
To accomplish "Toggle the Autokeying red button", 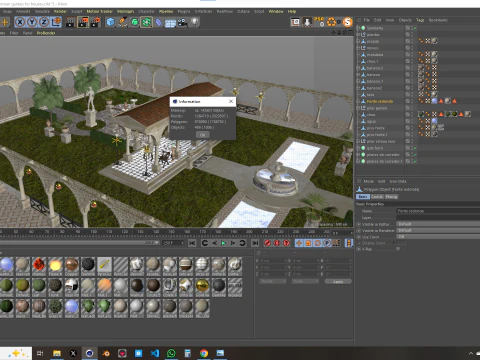I will coord(277,243).
